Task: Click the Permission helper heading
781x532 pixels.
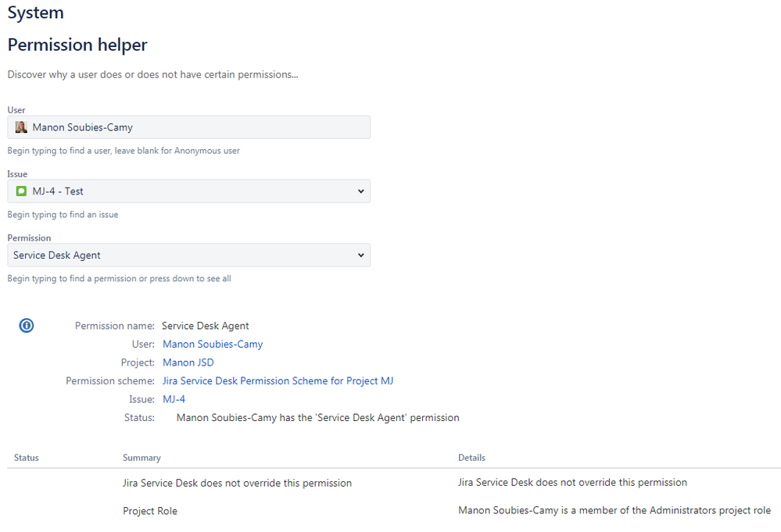Action: pyautogui.click(x=77, y=45)
